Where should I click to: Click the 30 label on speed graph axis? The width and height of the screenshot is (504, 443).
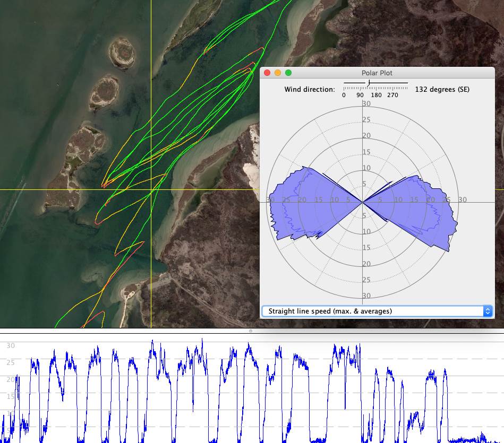pos(11,345)
